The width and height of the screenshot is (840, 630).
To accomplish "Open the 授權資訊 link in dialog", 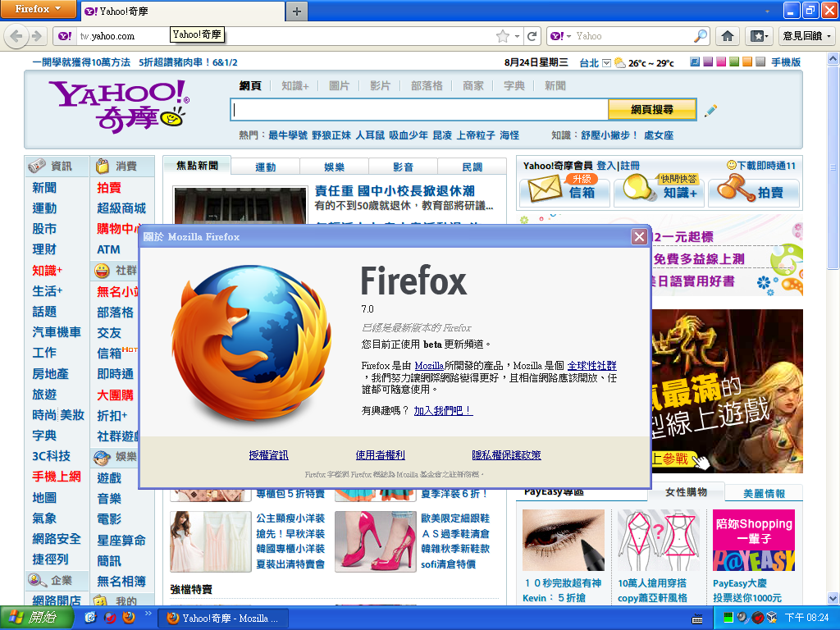I will (268, 454).
